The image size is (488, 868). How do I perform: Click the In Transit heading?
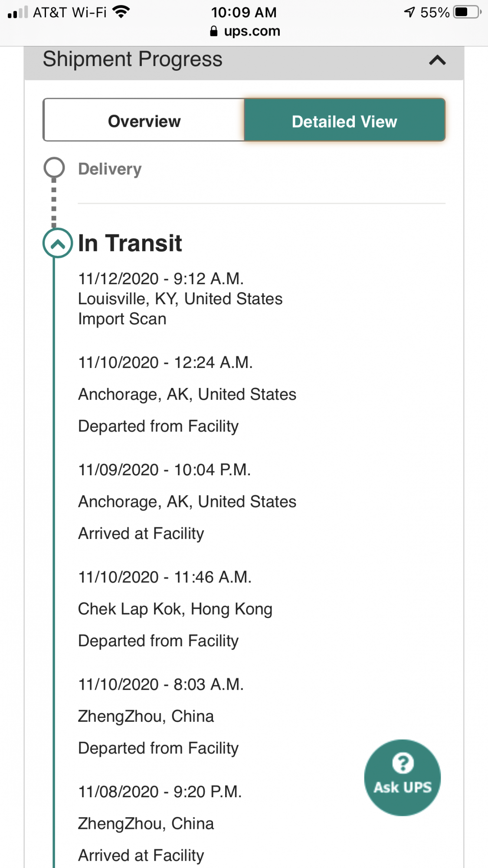(x=130, y=243)
